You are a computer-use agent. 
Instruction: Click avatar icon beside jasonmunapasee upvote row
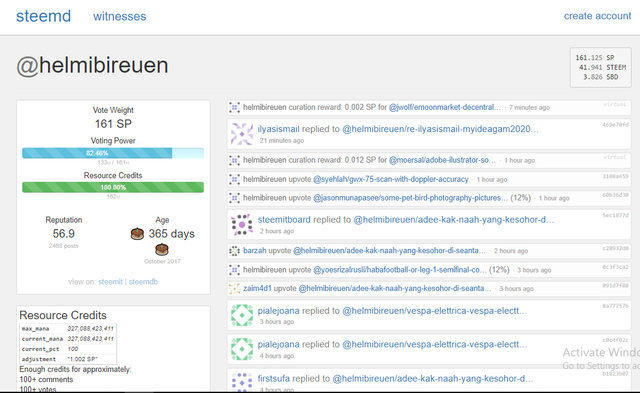pyautogui.click(x=234, y=198)
